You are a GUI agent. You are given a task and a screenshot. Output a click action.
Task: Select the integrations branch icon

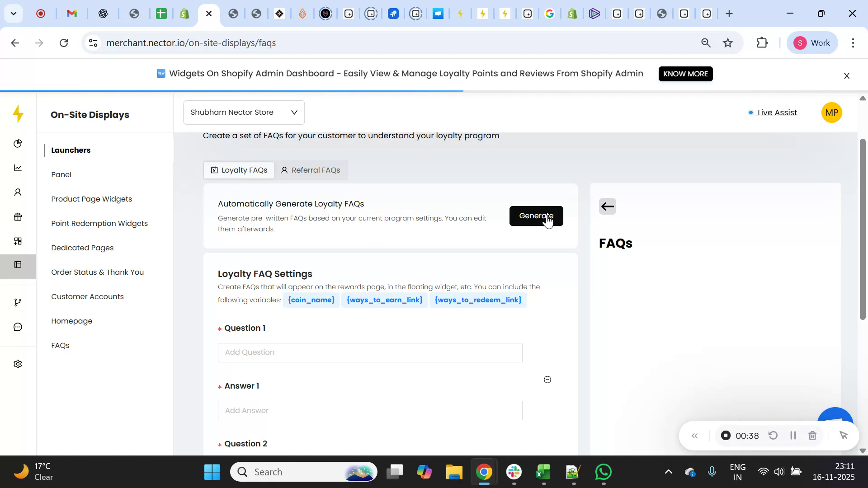pos(18,302)
